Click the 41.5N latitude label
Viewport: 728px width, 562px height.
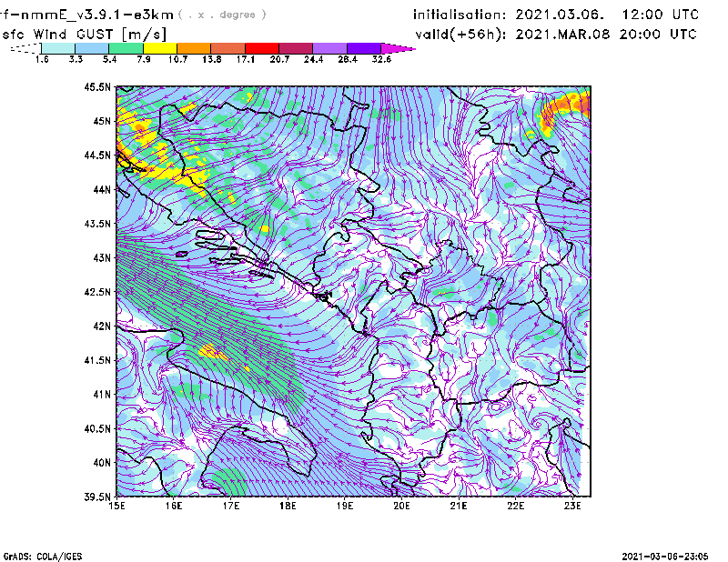coord(97,360)
